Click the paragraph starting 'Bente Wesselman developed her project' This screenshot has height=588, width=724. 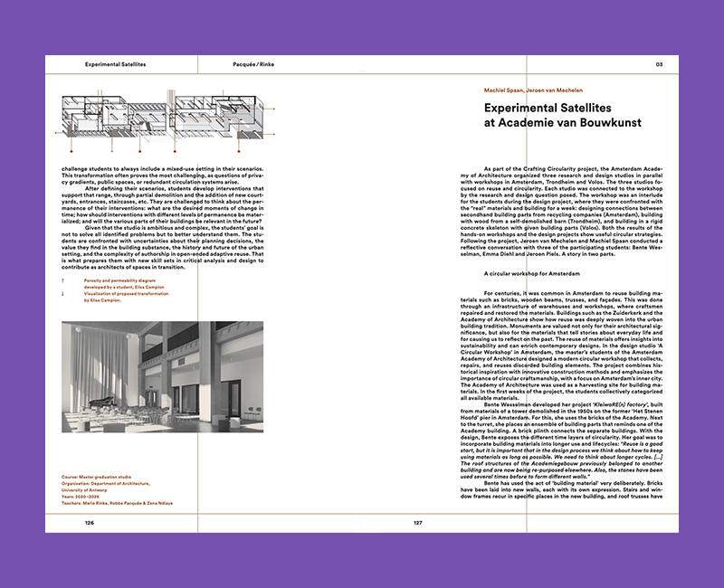coord(561,441)
